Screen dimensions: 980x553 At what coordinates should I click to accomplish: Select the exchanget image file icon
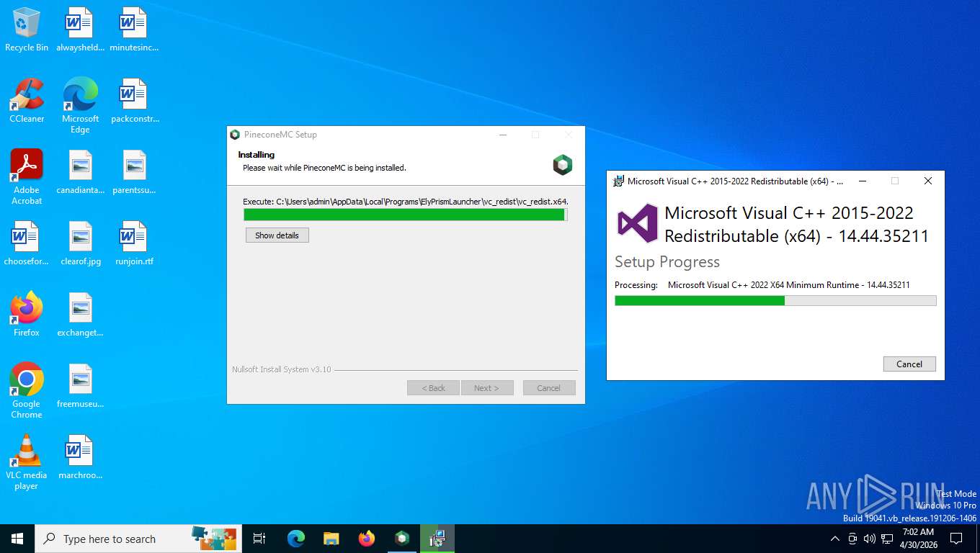(x=80, y=315)
